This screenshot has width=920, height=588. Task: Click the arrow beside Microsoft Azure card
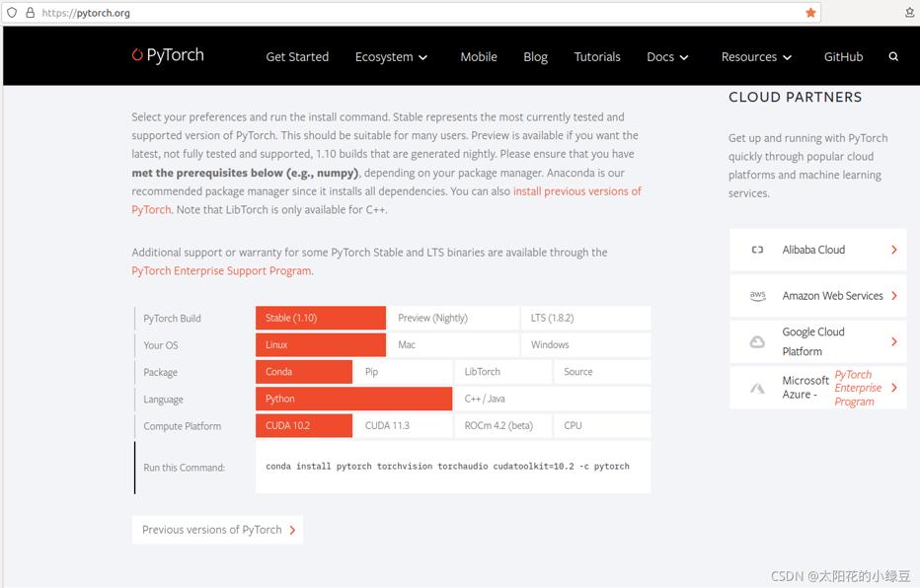pos(893,388)
